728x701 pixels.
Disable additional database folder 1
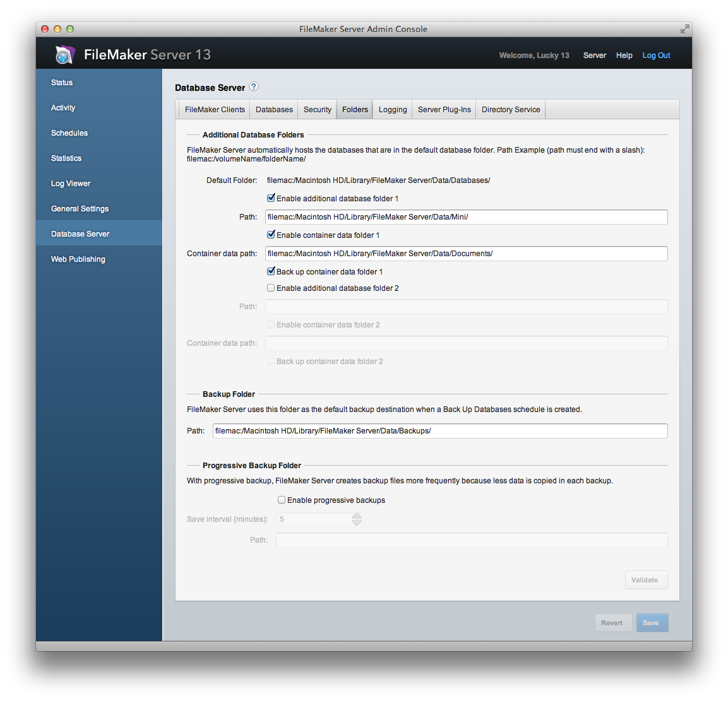(x=271, y=197)
